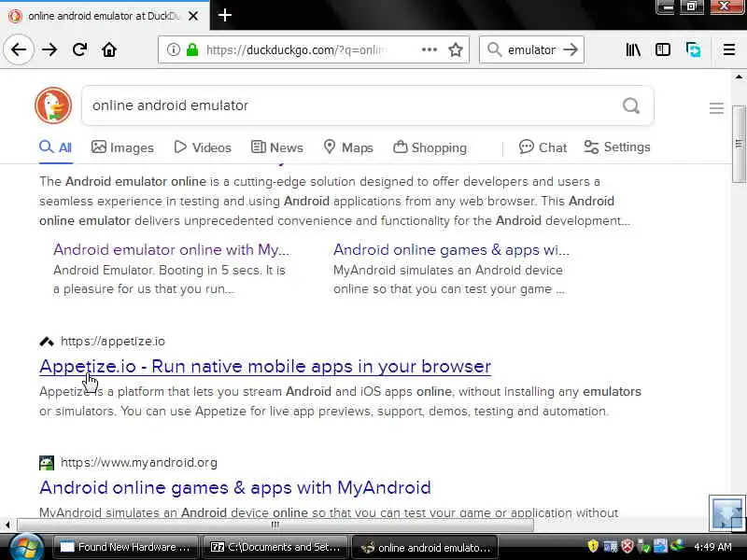Click the horizontal scrollbar thumb
Screen dimensions: 747x560
[275, 525]
